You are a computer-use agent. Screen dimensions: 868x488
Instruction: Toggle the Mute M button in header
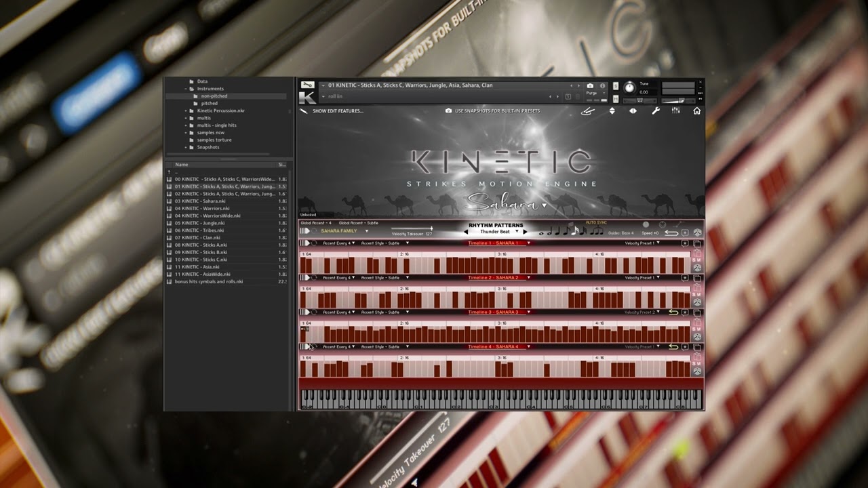click(x=616, y=99)
